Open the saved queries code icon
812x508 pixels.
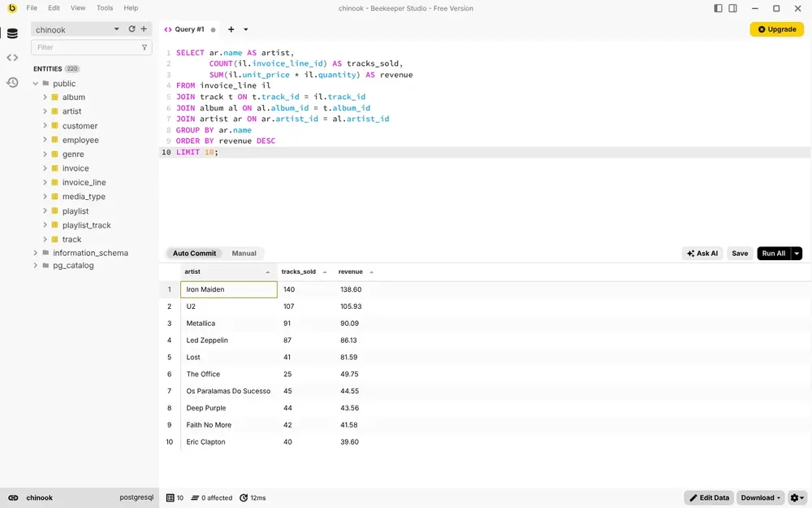pyautogui.click(x=12, y=58)
